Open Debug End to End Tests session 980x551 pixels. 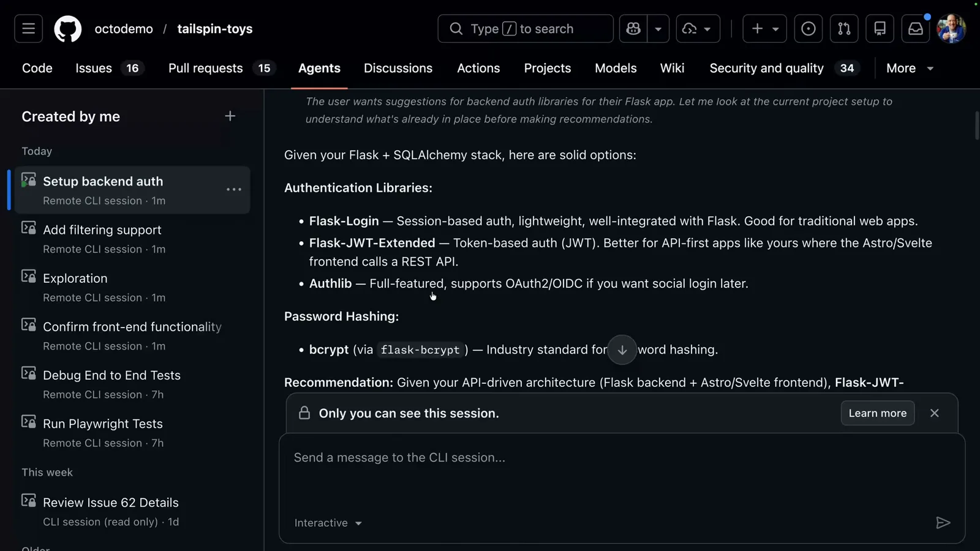132,384
